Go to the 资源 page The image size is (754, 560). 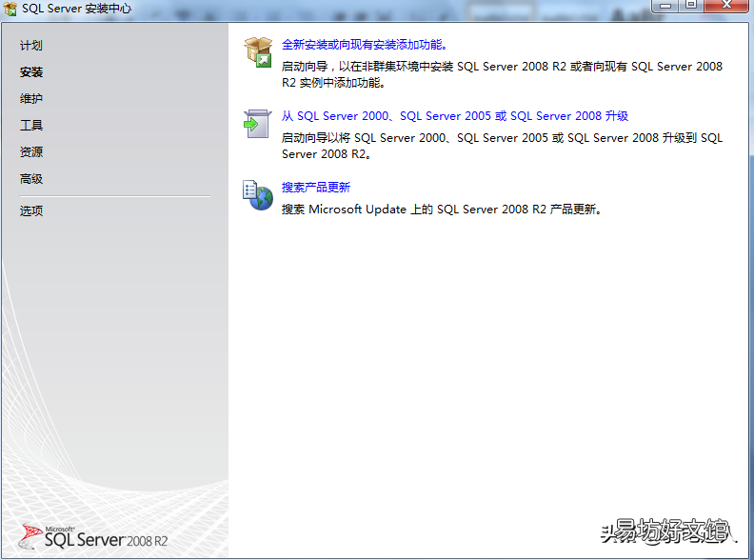click(31, 152)
